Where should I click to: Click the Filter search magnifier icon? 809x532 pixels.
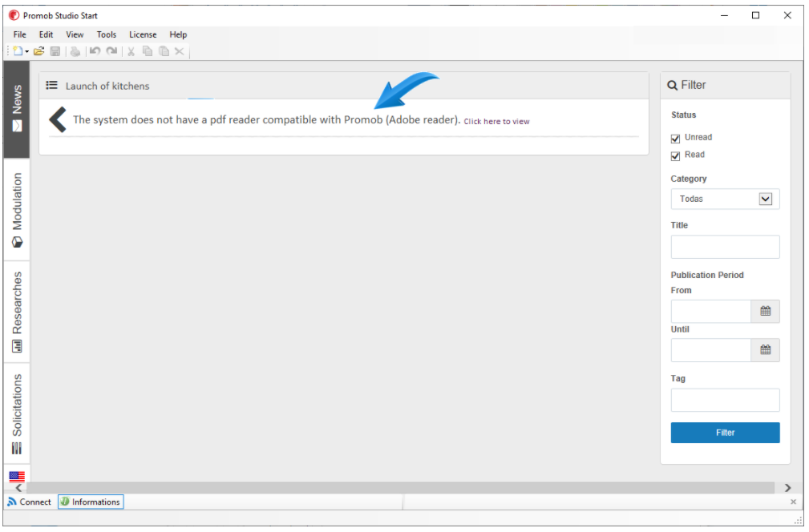(672, 86)
